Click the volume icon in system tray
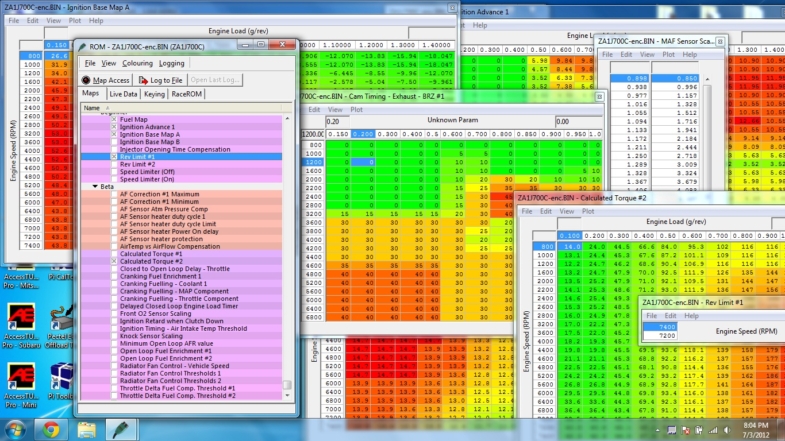 (x=726, y=430)
